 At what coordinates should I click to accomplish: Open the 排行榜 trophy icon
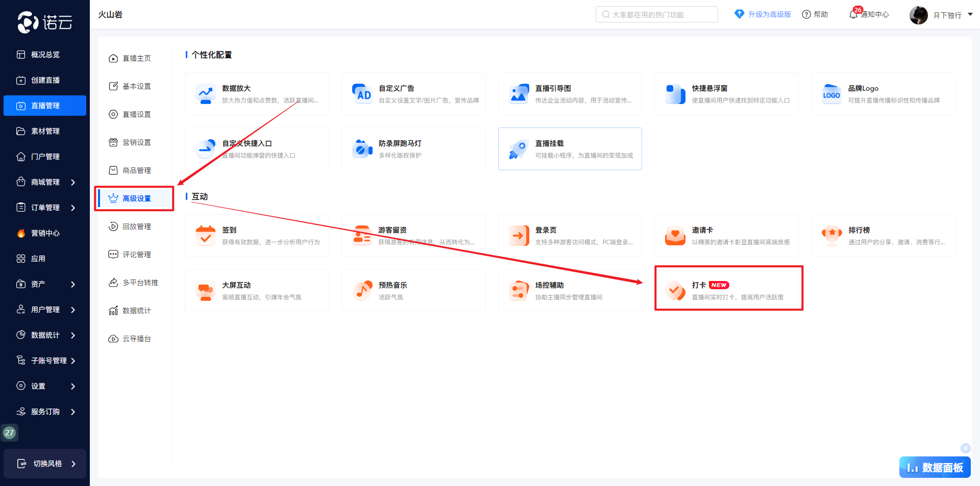[831, 236]
